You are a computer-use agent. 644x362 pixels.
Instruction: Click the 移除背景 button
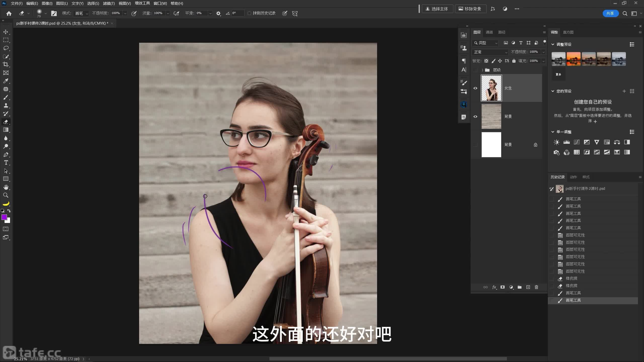(470, 9)
